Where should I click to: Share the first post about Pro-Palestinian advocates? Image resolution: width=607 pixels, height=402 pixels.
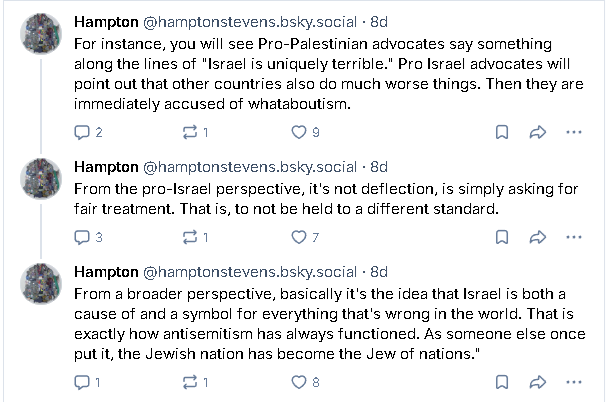click(x=538, y=132)
